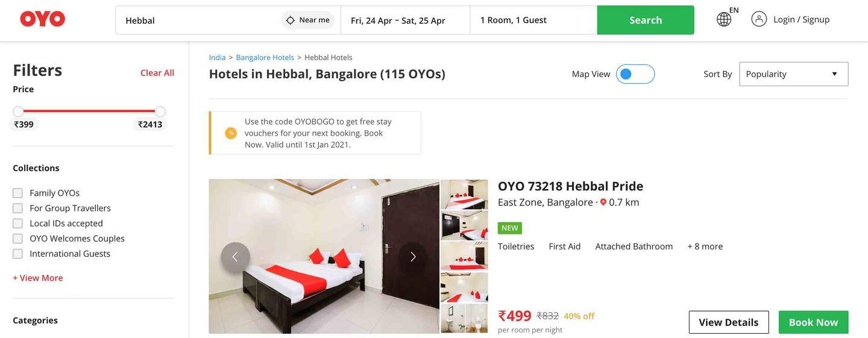
Task: Click the green Book Now button
Action: coord(813,322)
